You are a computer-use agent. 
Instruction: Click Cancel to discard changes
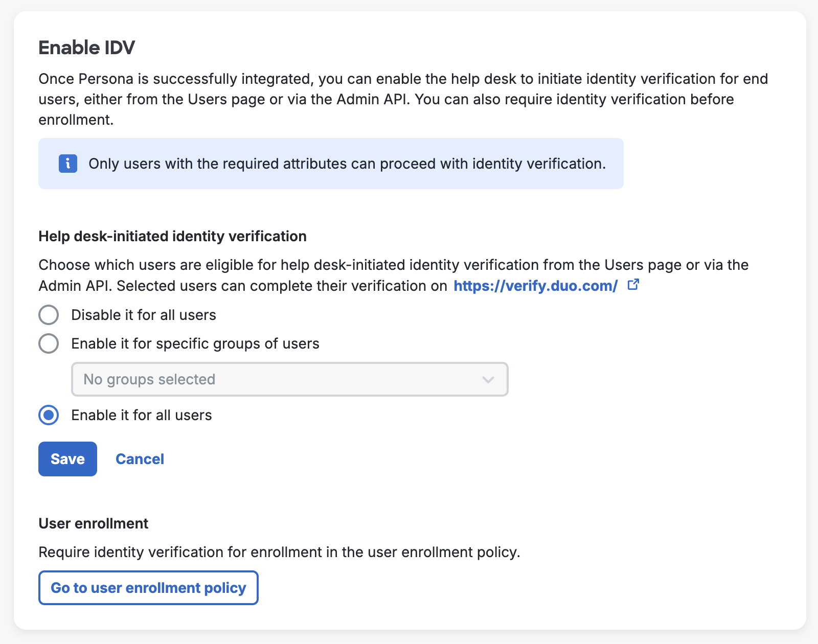coord(140,458)
